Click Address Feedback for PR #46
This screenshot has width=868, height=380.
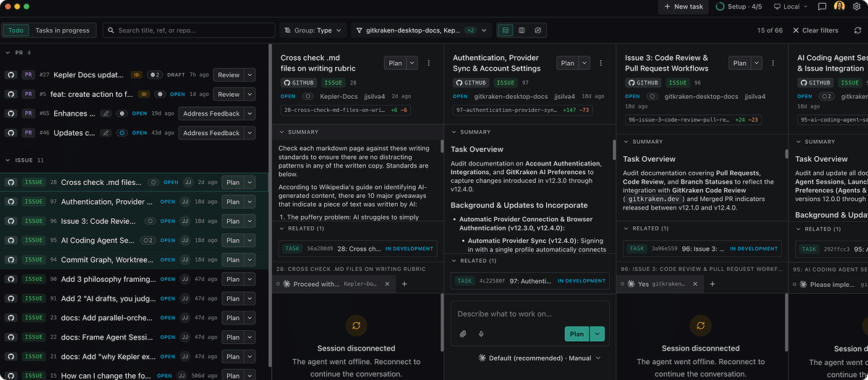[x=211, y=133]
